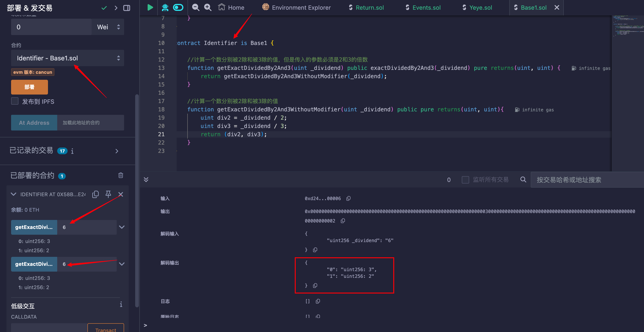Click the recorded transactions count badge 17

coord(62,151)
